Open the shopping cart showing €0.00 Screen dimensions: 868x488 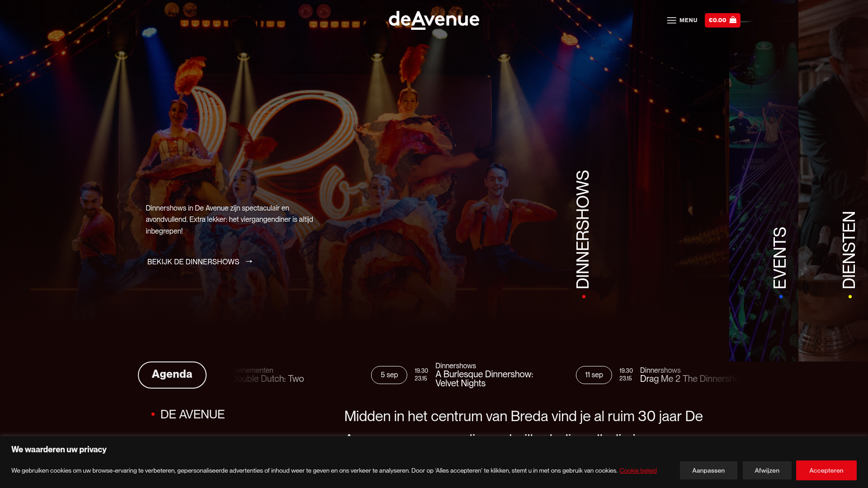722,20
